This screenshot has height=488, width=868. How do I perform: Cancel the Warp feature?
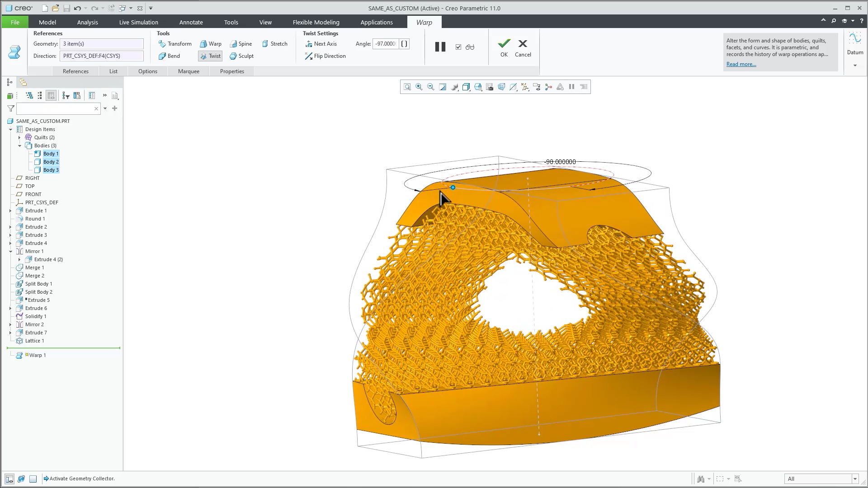(x=523, y=48)
